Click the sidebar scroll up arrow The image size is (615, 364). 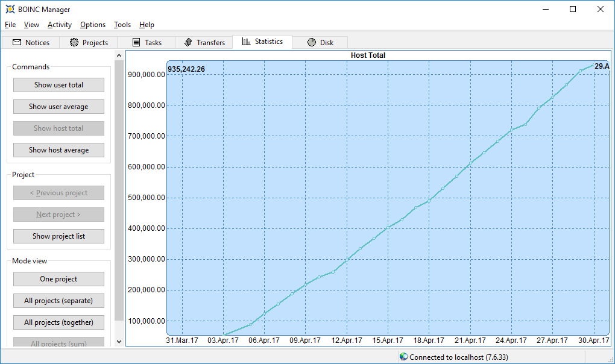pos(119,55)
